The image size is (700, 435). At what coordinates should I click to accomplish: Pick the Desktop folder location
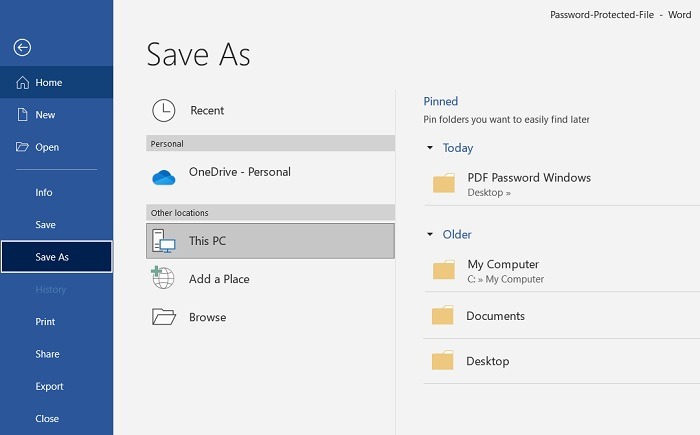coord(487,361)
